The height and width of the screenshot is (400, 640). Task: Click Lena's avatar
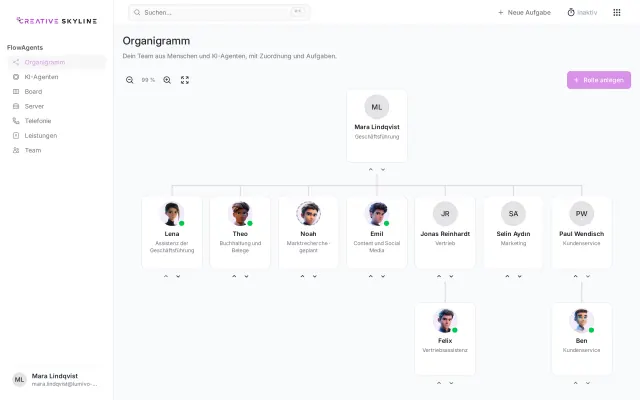coord(172,214)
